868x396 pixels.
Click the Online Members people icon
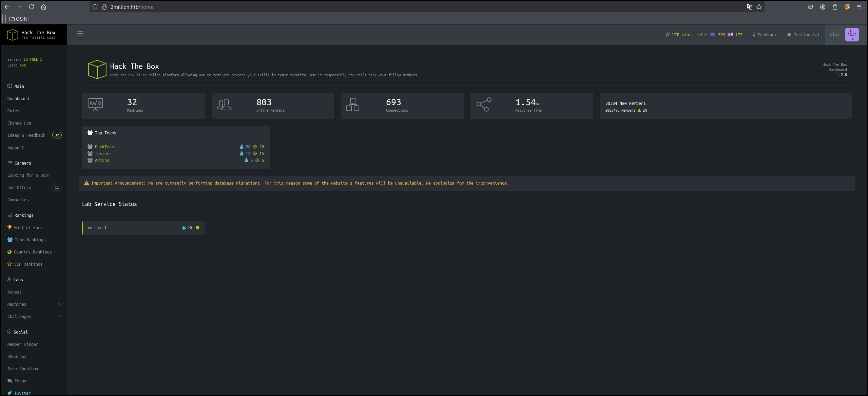coord(224,105)
